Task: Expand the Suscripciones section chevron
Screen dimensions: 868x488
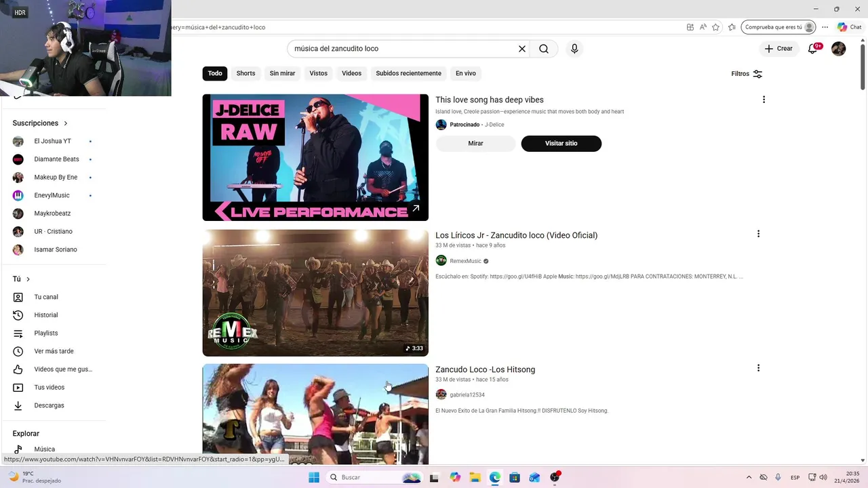Action: 66,123
